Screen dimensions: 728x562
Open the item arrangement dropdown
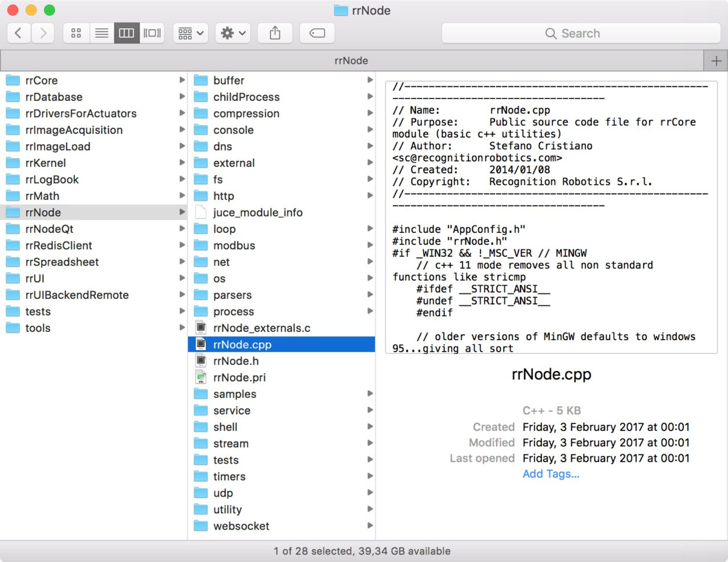pyautogui.click(x=190, y=33)
